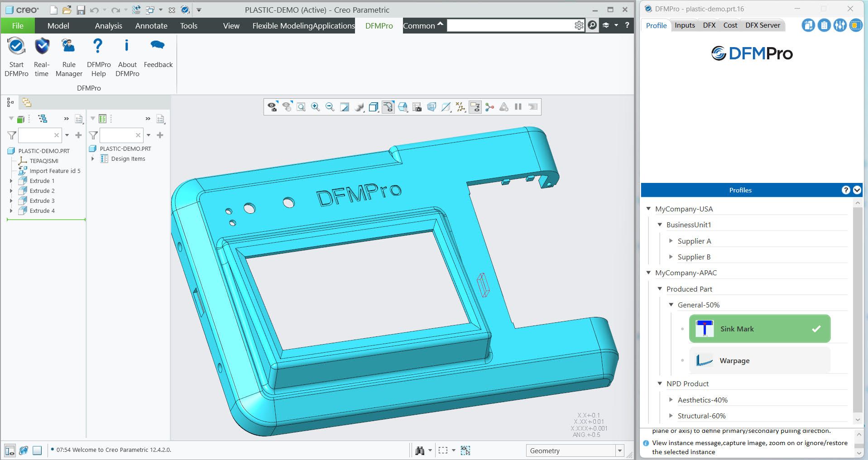Toggle the Sink Mark profile checkmark
Screen dimensions: 868x460
(x=816, y=329)
